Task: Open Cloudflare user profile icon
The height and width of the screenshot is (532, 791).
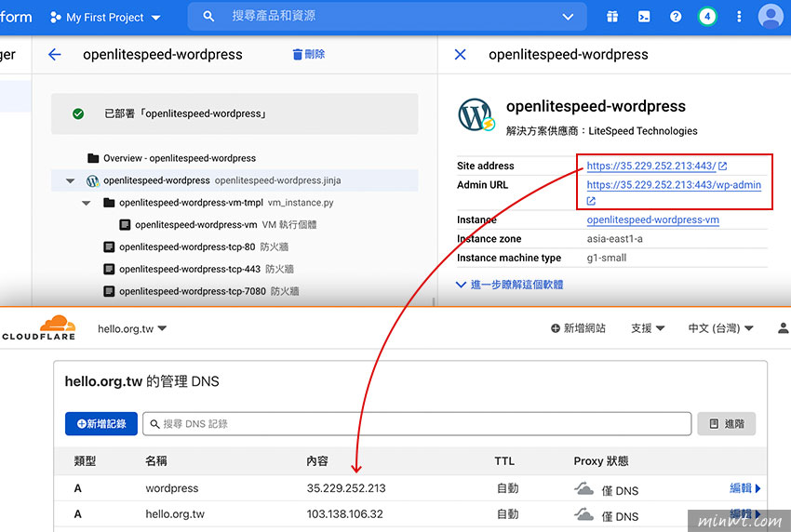Action: pos(783,328)
